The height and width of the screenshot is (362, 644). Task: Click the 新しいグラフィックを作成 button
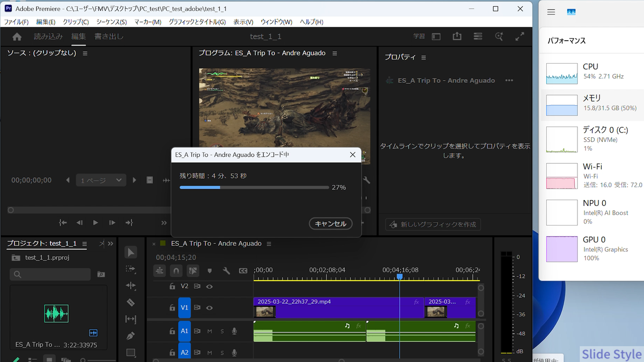point(433,225)
